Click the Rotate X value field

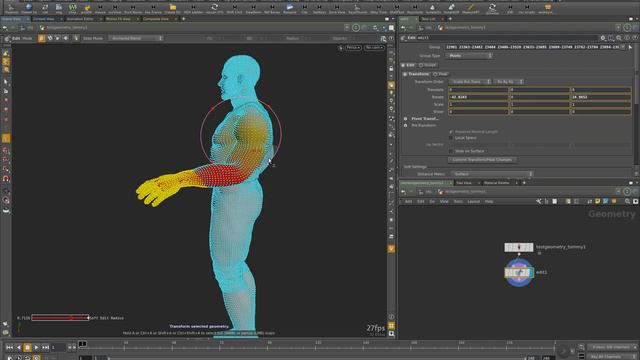(478, 97)
